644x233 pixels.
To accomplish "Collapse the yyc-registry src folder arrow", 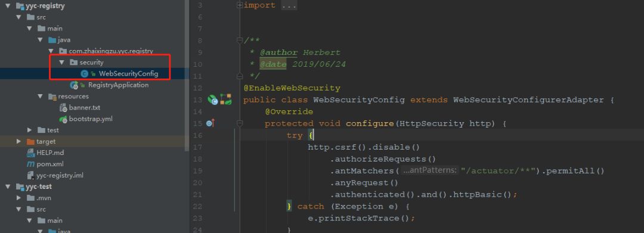I will tap(18, 17).
